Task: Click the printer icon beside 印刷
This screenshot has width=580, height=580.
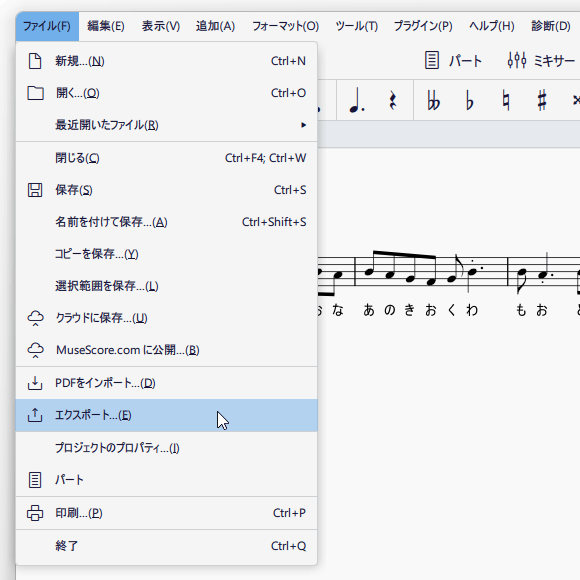Action: 35,513
